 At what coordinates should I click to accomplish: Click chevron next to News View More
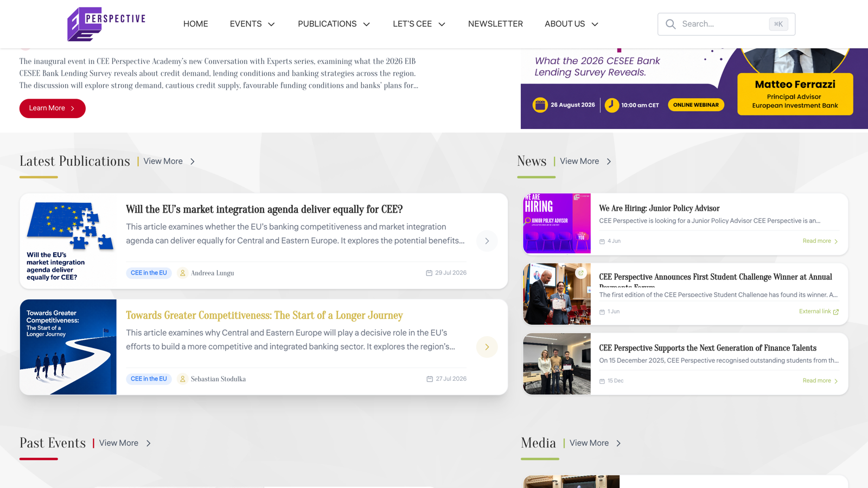609,162
